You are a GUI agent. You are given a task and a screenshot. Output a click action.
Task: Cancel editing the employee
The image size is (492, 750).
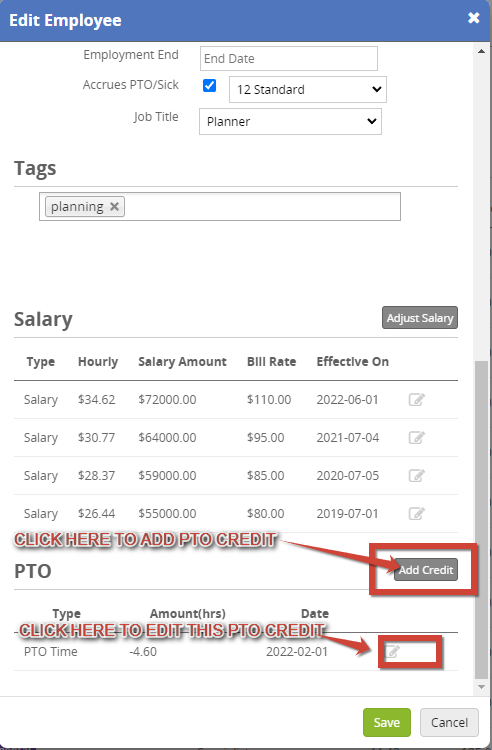pyautogui.click(x=449, y=722)
